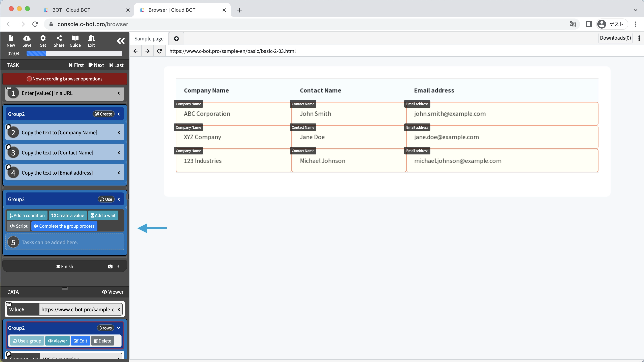The image size is (644, 362).
Task: Click the New file icon
Action: click(x=11, y=41)
